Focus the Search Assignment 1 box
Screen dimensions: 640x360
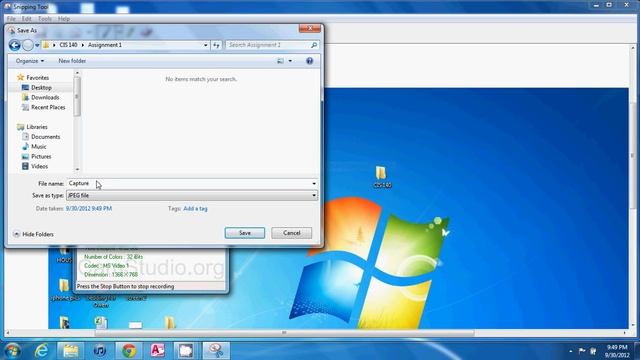pos(267,45)
